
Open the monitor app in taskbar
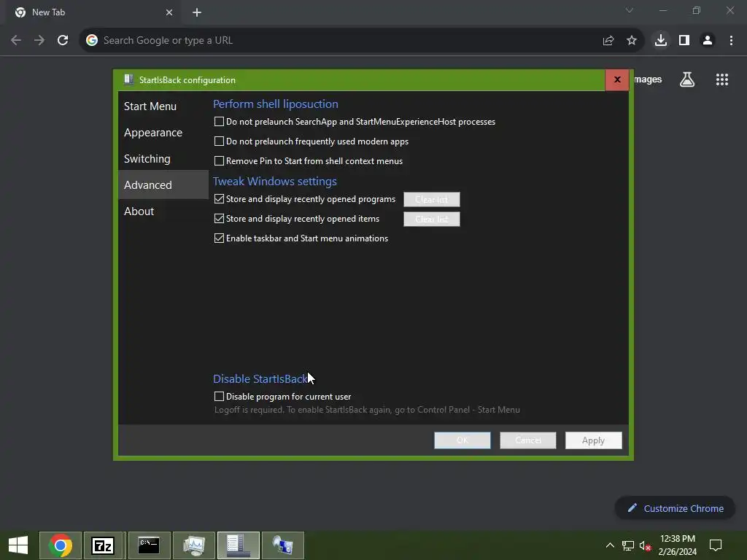point(193,545)
